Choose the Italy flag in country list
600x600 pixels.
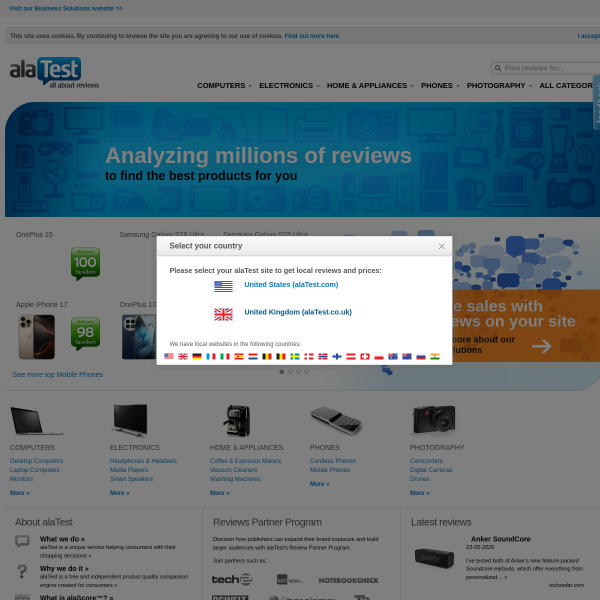[x=225, y=356]
